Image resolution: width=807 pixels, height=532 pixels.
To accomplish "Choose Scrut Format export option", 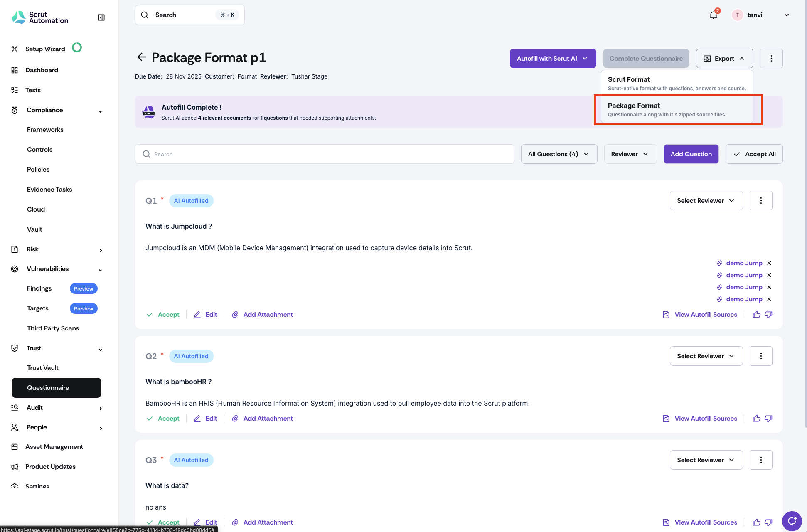I will coord(677,83).
